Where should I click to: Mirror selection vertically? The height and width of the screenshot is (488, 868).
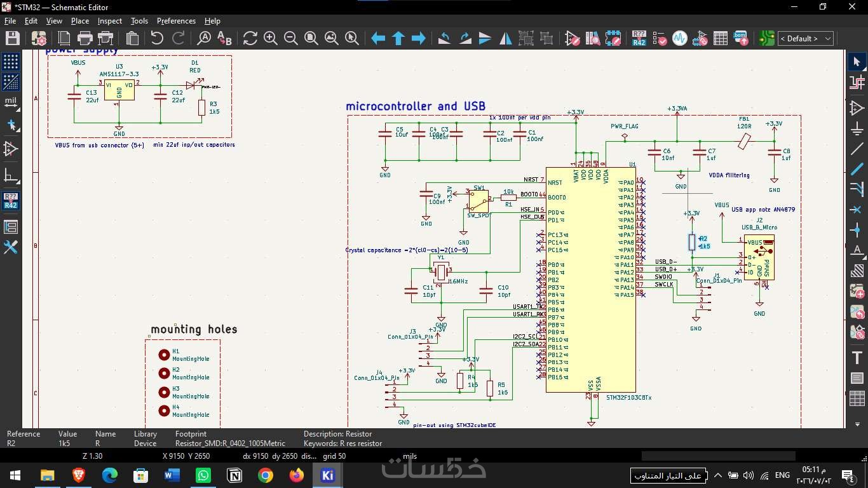pyautogui.click(x=485, y=38)
